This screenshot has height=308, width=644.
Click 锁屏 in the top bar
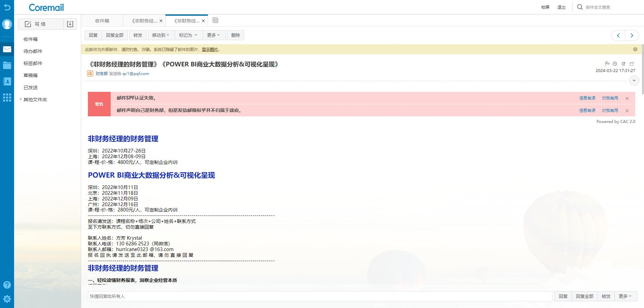[x=545, y=7]
